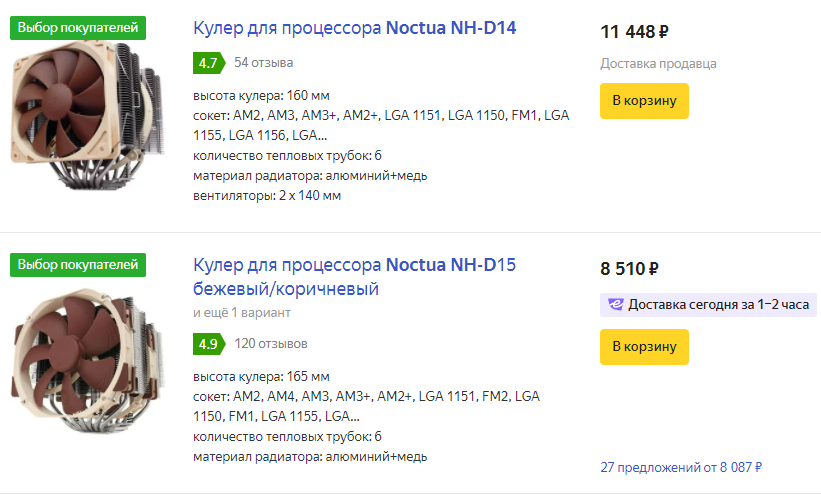Screen dimensions: 821x494
Task: Open the Noctua NH-D14 product title link
Action: pos(354,28)
